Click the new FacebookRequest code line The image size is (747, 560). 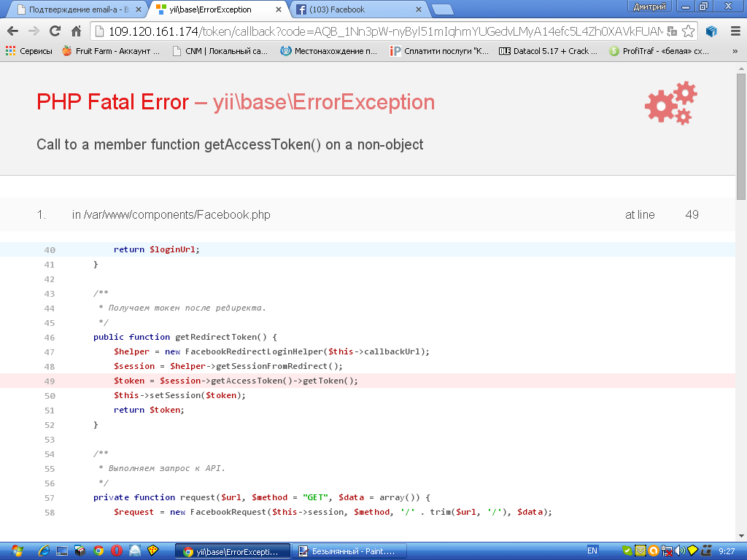[x=333, y=513]
